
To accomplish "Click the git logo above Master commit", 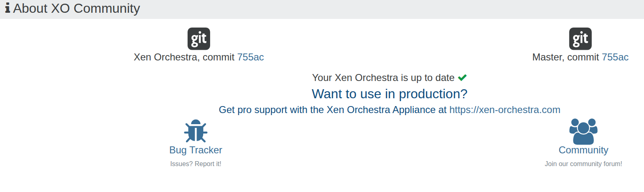I will [580, 39].
